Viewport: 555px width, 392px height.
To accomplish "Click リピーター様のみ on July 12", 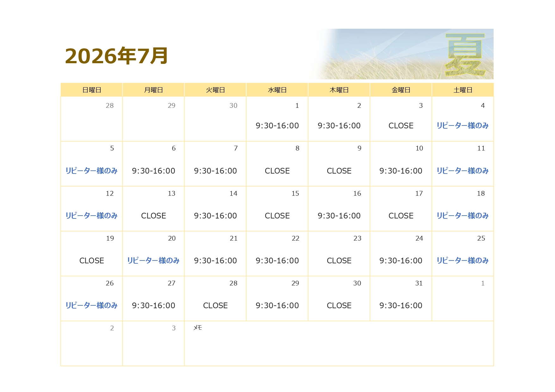I will (x=91, y=216).
